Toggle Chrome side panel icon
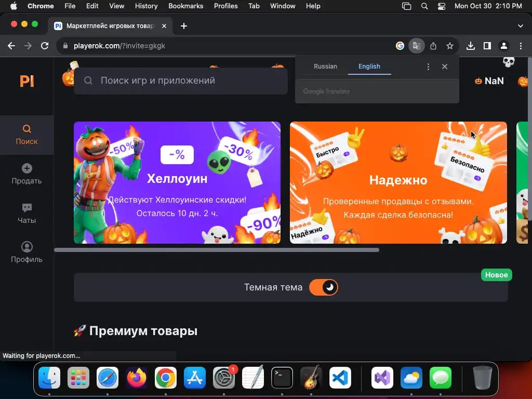This screenshot has height=399, width=532. tap(487, 46)
